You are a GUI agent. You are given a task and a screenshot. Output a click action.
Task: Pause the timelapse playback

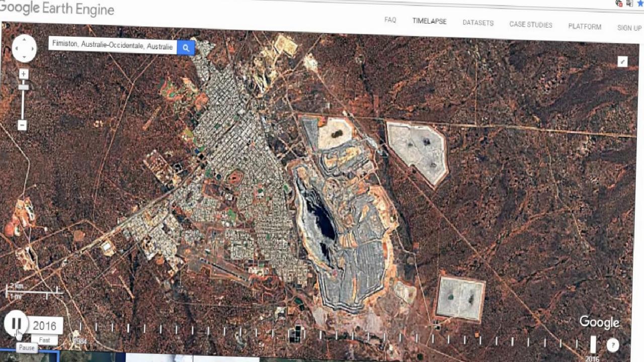(x=16, y=323)
